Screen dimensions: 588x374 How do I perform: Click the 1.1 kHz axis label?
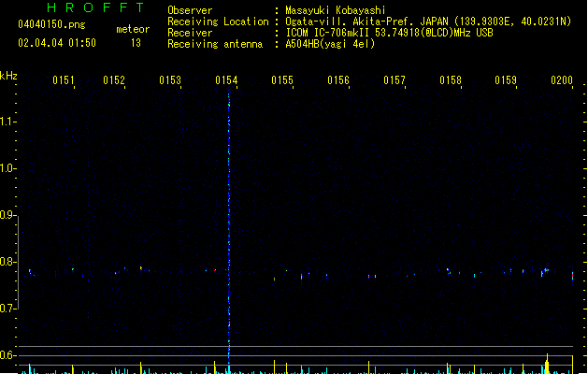[x=7, y=122]
